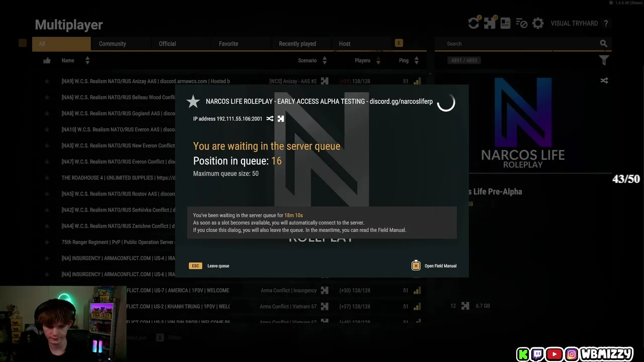This screenshot has width=644, height=362.
Task: Click the crossplay icon in the server details panel
Action: pos(604,80)
